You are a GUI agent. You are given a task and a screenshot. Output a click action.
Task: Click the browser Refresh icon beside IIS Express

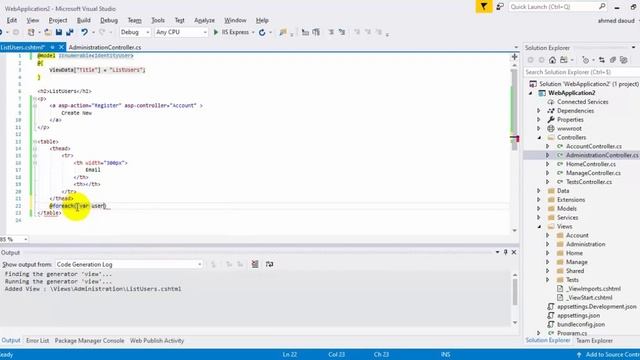(262, 32)
